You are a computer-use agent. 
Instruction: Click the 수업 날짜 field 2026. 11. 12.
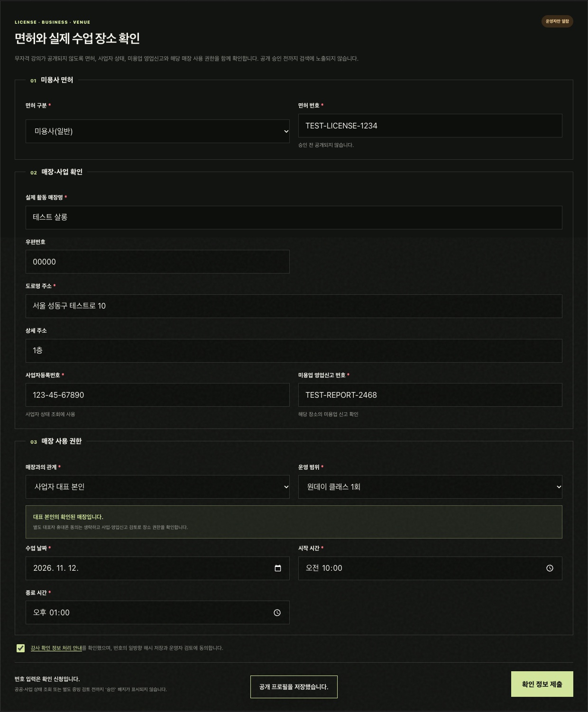click(157, 568)
